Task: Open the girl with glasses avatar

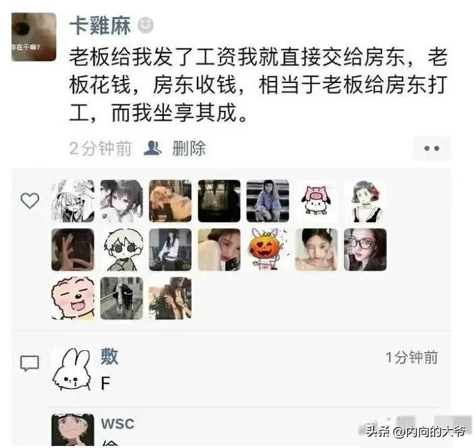Action: tap(365, 250)
